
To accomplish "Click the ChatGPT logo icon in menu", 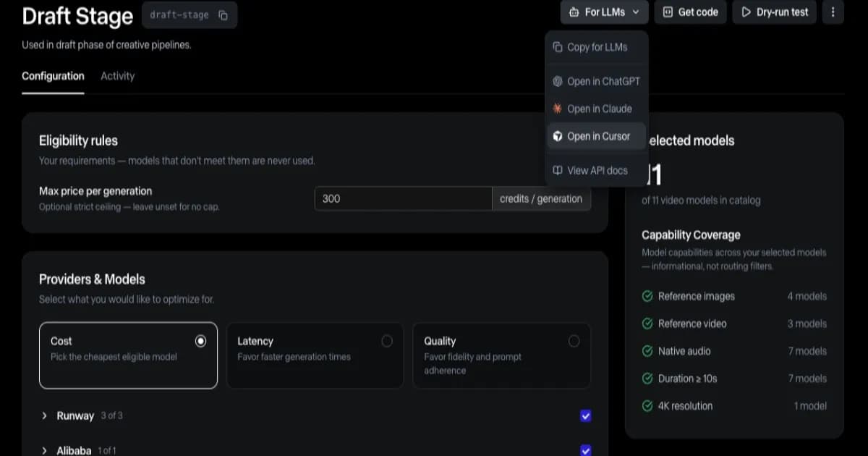I will pos(557,81).
